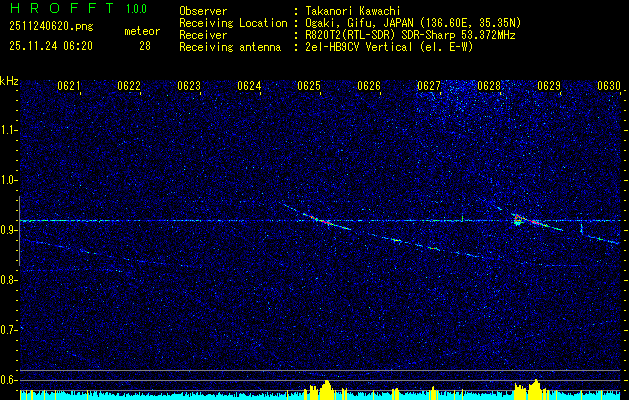
Task: Click the 0629 time marker
Action: click(x=549, y=86)
